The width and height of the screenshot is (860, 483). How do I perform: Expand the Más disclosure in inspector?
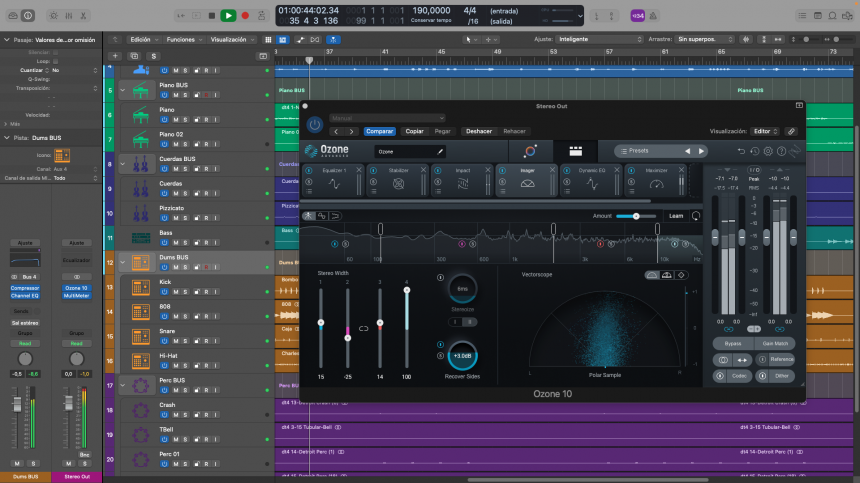coord(5,124)
